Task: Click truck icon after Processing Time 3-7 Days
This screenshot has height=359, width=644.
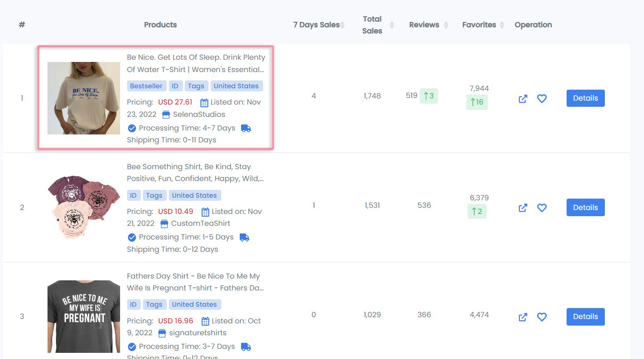Action: click(x=246, y=347)
